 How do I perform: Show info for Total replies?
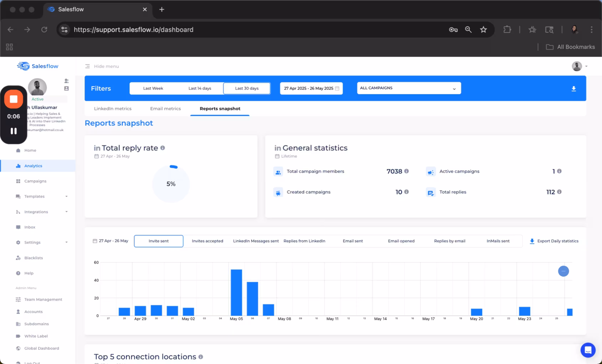point(559,192)
